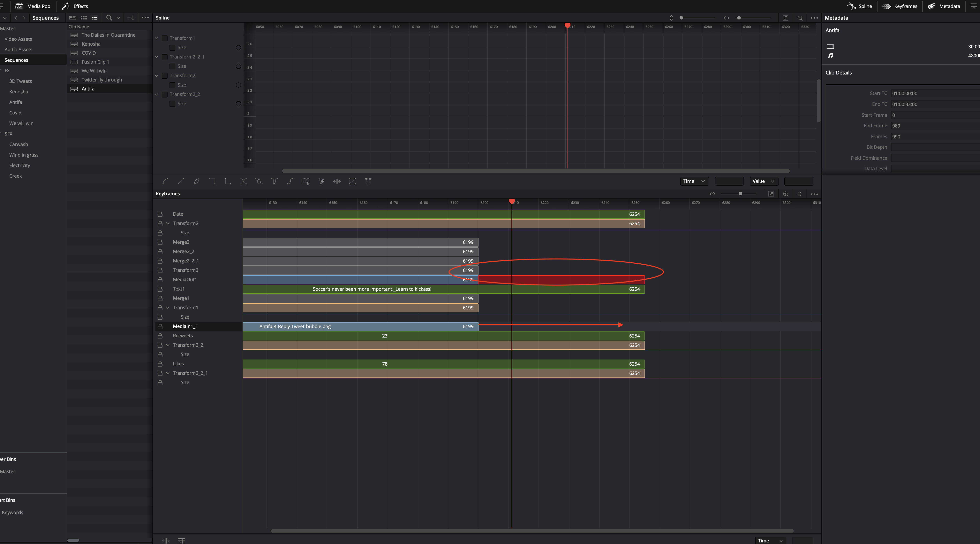Image resolution: width=980 pixels, height=544 pixels.
Task: Enable Size checkbox under Transform1 in Spline
Action: [x=172, y=48]
